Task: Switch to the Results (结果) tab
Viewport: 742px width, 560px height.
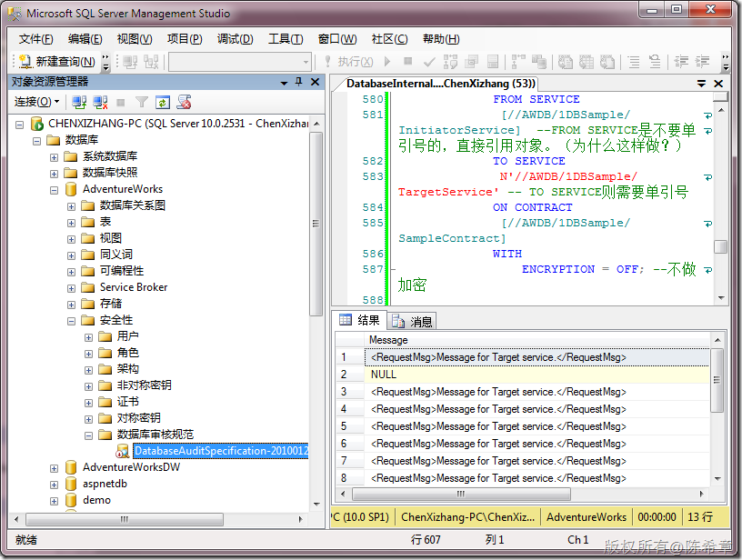Action: tap(360, 320)
